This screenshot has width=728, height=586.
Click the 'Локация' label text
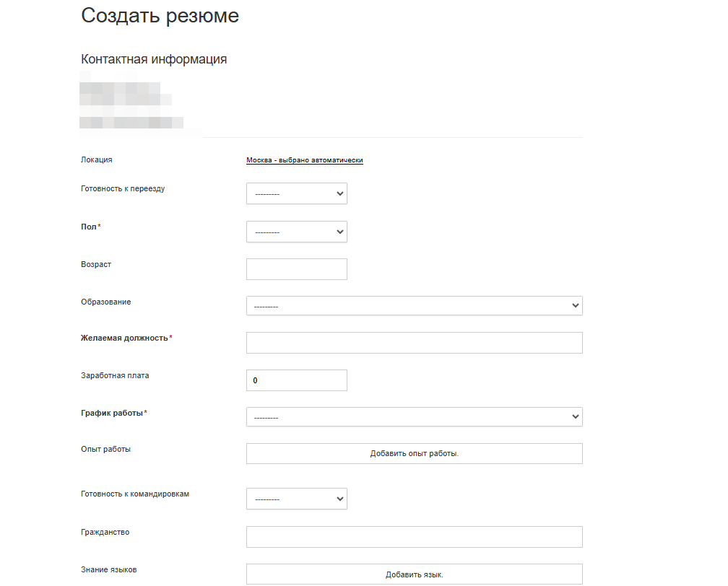(x=97, y=159)
